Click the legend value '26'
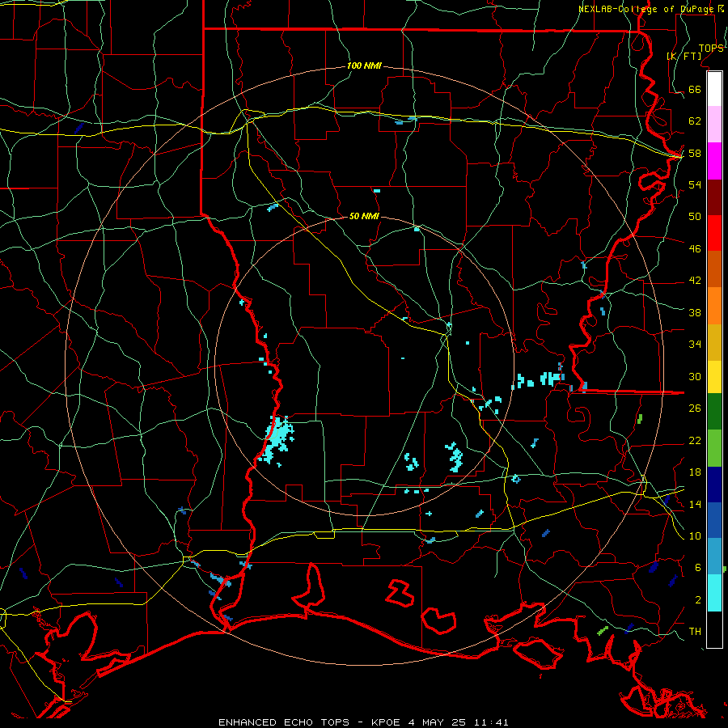The height and width of the screenshot is (728, 728). tap(695, 408)
